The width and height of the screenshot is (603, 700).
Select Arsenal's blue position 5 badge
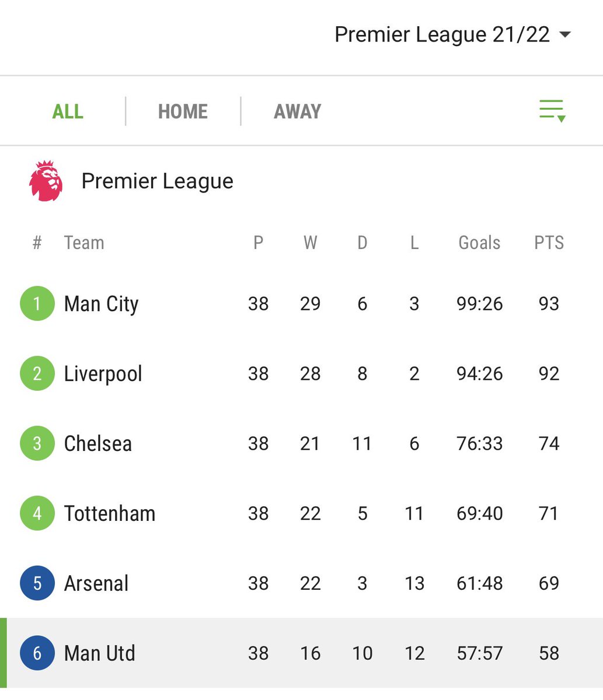point(37,583)
